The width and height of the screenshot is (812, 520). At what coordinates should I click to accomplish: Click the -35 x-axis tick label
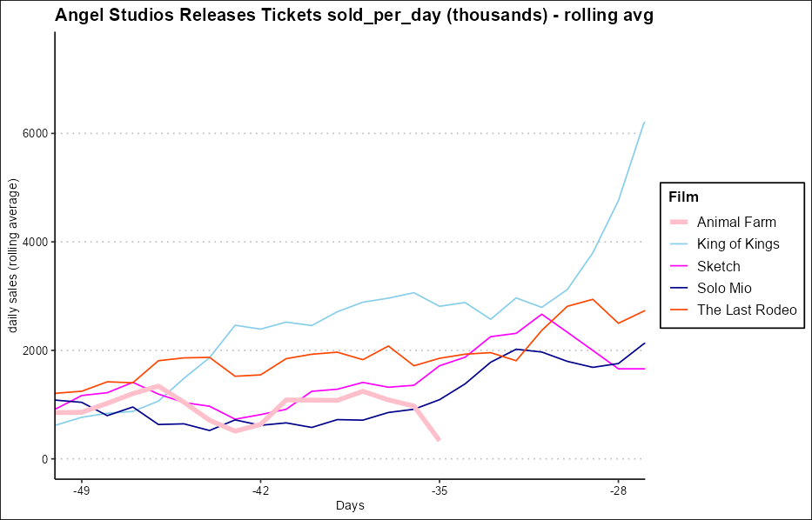click(x=439, y=490)
